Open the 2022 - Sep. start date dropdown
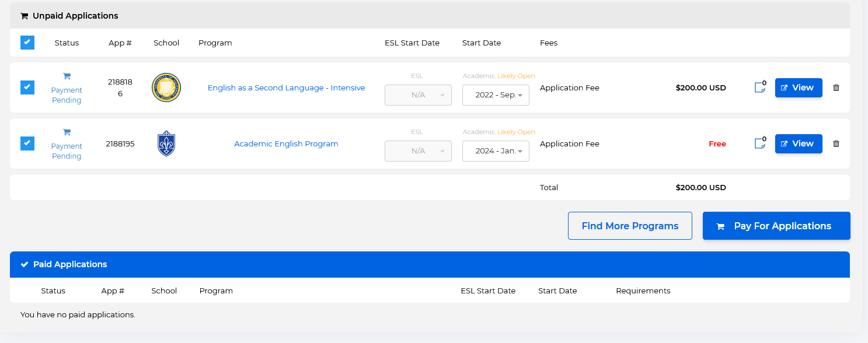 click(x=496, y=95)
